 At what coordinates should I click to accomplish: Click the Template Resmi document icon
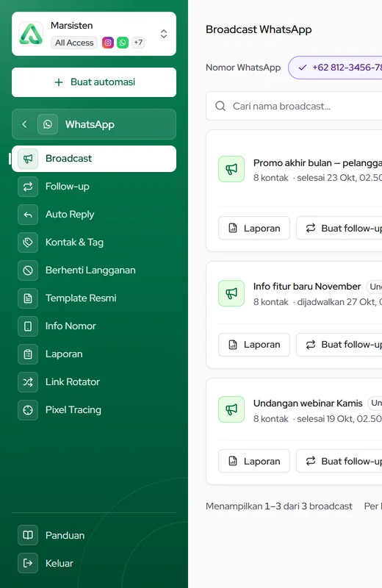tap(28, 298)
